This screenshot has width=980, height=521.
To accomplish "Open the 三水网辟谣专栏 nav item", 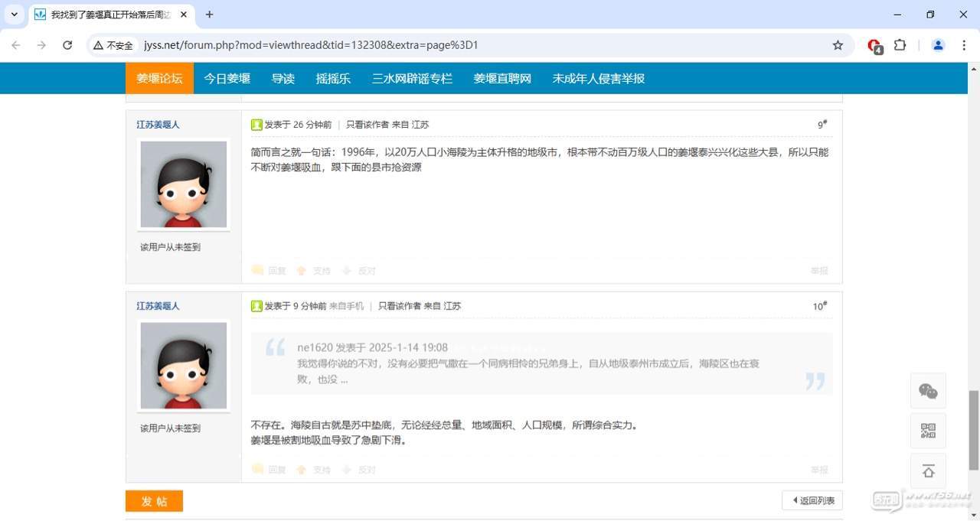I will (x=412, y=78).
